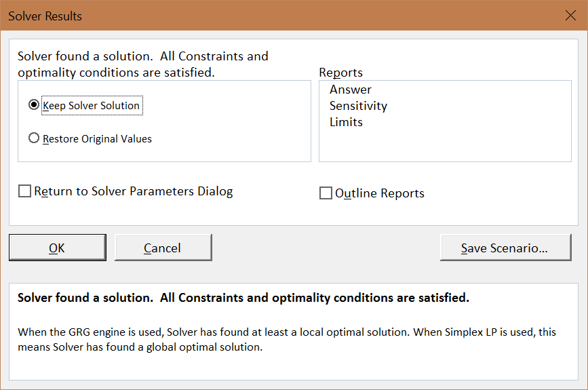This screenshot has width=588, height=390.
Task: Click the Cancel button
Action: [163, 248]
